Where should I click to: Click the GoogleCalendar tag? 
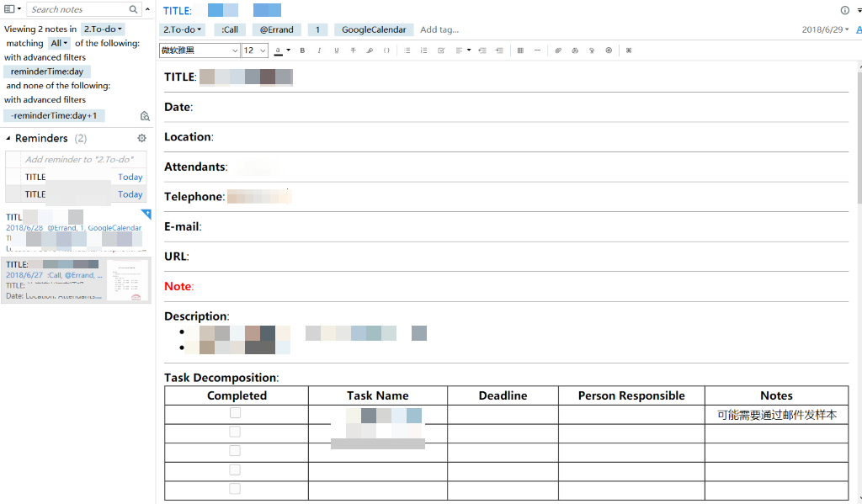[x=374, y=29]
